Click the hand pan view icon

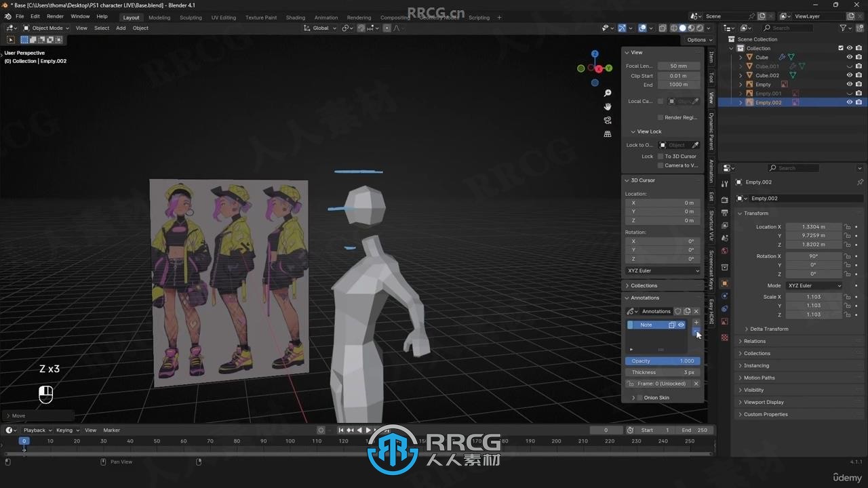(x=608, y=106)
